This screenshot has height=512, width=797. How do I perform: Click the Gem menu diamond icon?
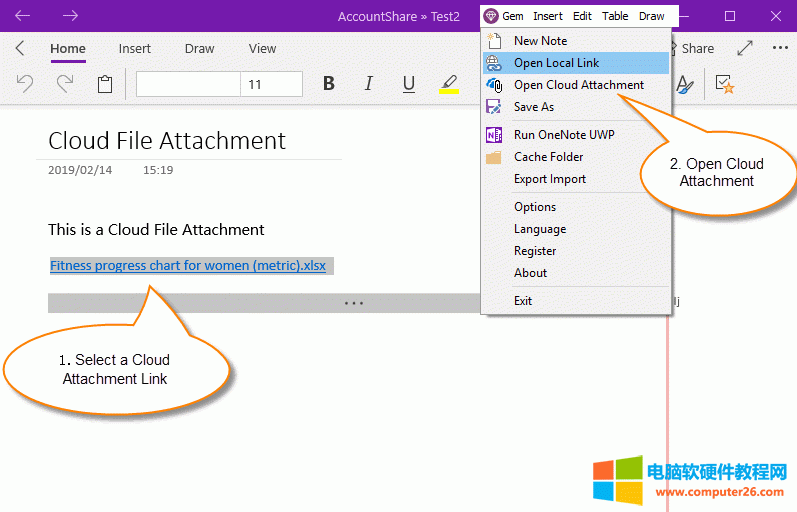tap(490, 16)
